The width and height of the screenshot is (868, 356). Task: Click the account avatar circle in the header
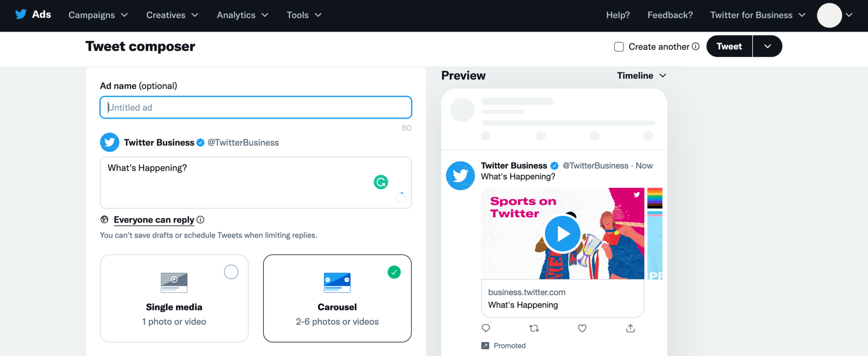[x=829, y=15]
